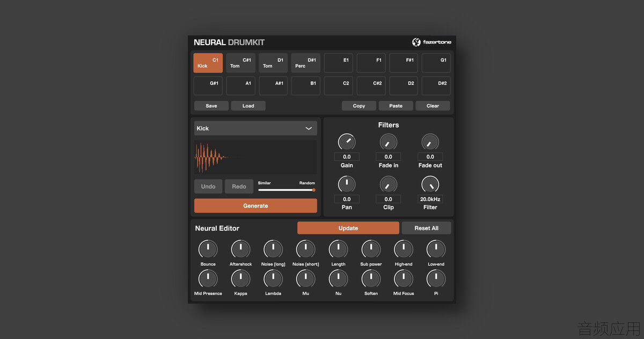The width and height of the screenshot is (644, 339).
Task: Click the orange Random slider handle
Action: click(313, 190)
